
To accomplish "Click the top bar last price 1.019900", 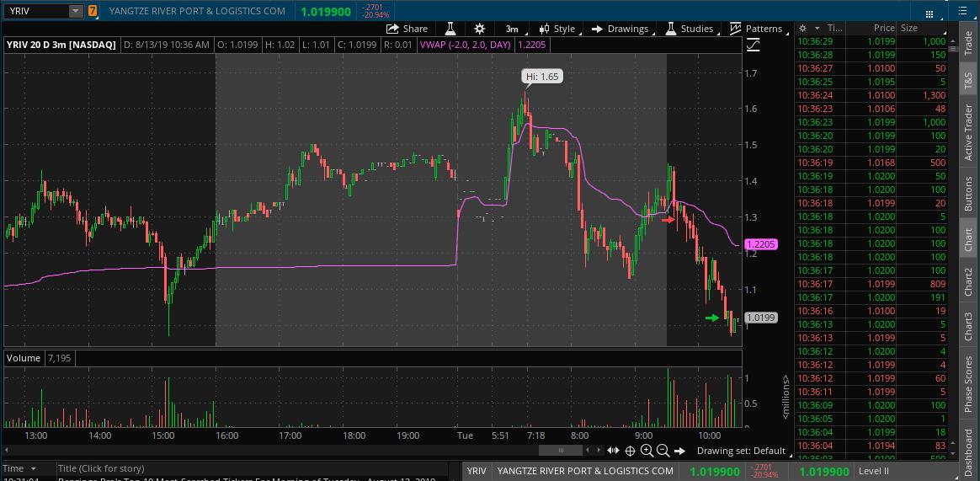I will [x=326, y=12].
